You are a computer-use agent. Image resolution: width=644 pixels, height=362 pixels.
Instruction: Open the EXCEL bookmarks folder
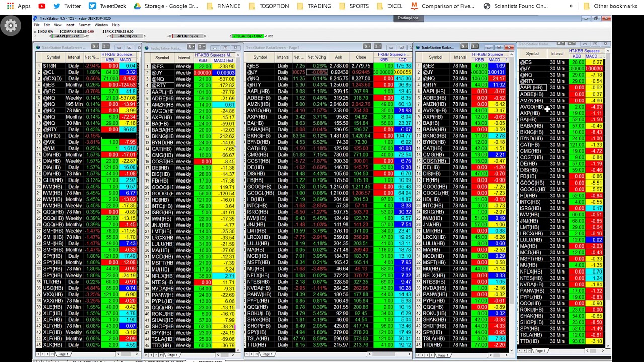pos(390,6)
